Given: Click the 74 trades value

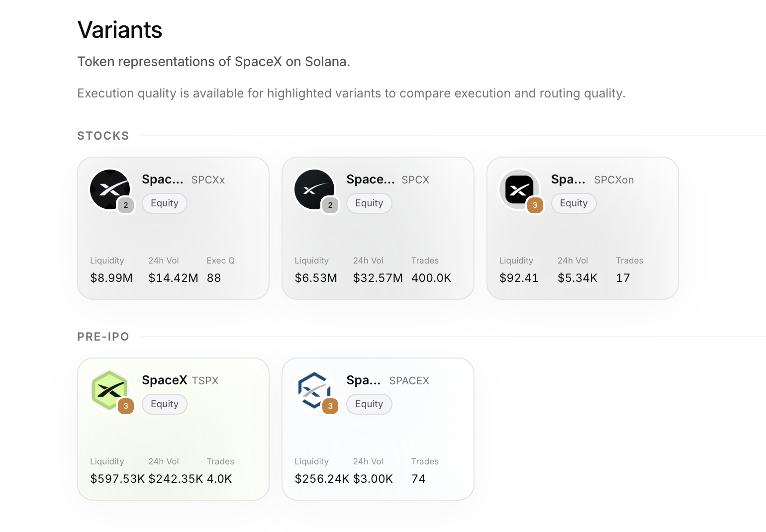Looking at the screenshot, I should tap(418, 479).
